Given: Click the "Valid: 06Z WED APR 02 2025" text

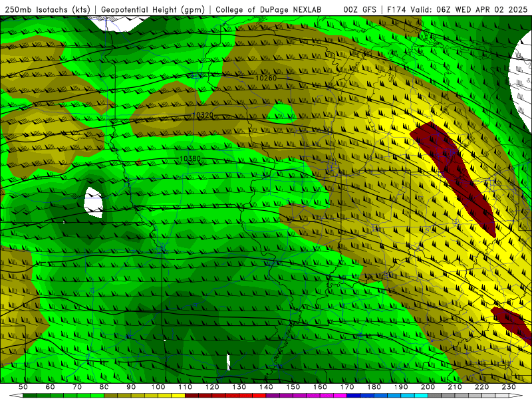Looking at the screenshot, I should point(469,9).
